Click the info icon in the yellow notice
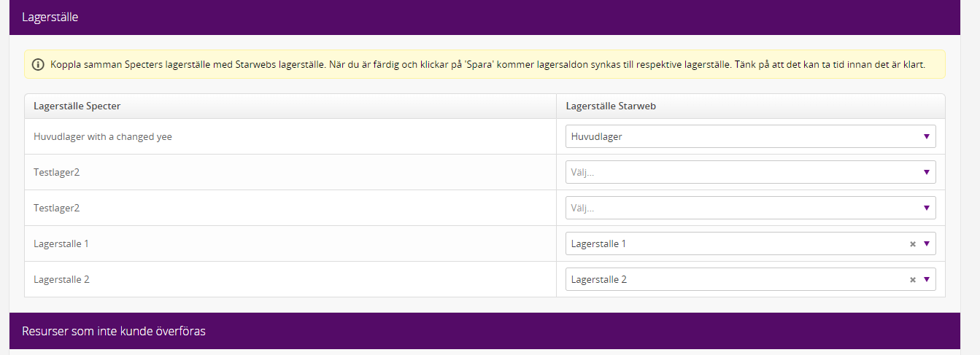This screenshot has height=355, width=980. (x=38, y=65)
